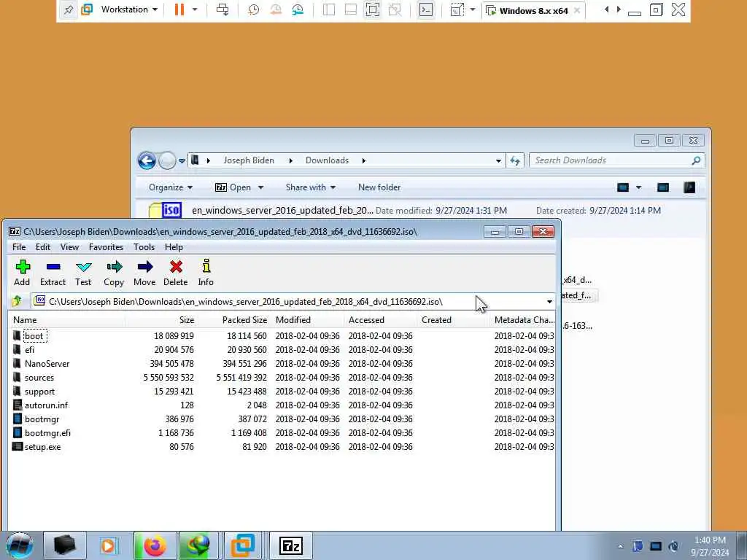Viewport: 747px width, 560px height.
Task: Change your view icon in Explorer
Action: pyautogui.click(x=623, y=187)
